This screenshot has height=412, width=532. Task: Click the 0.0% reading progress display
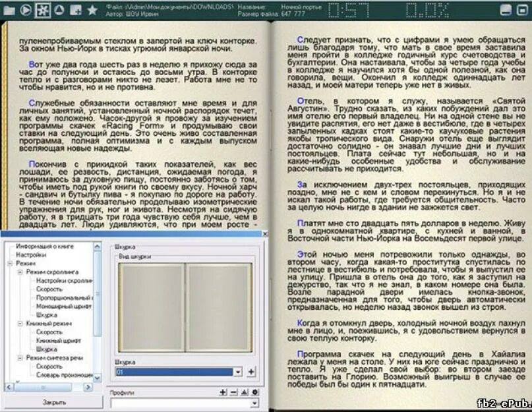[427, 11]
